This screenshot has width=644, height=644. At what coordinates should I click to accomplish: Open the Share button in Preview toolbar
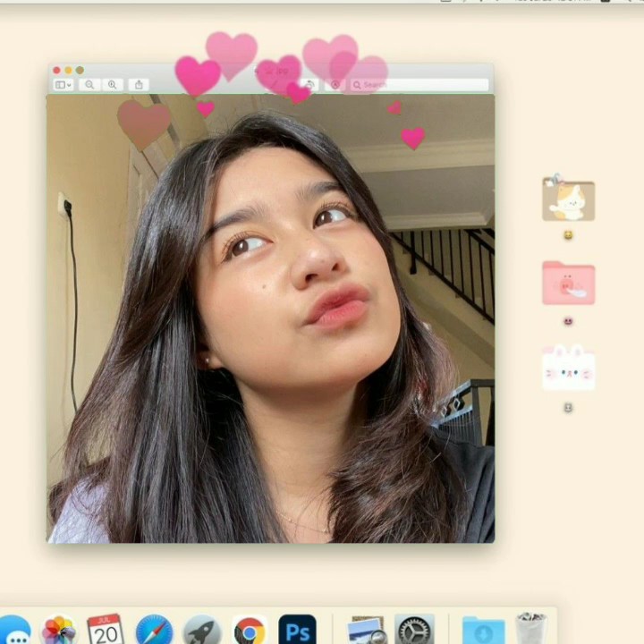[139, 85]
